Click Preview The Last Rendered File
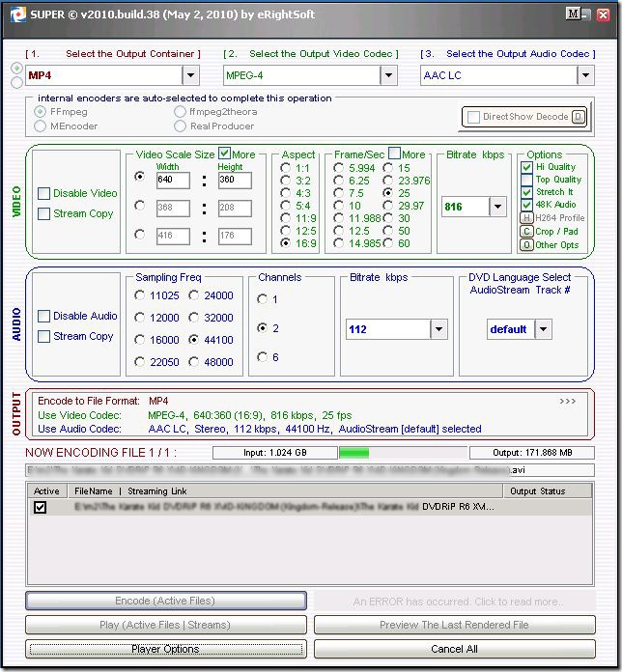 point(454,625)
